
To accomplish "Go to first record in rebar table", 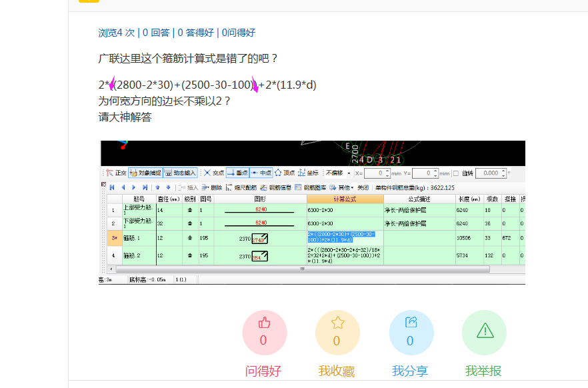I will tap(112, 187).
